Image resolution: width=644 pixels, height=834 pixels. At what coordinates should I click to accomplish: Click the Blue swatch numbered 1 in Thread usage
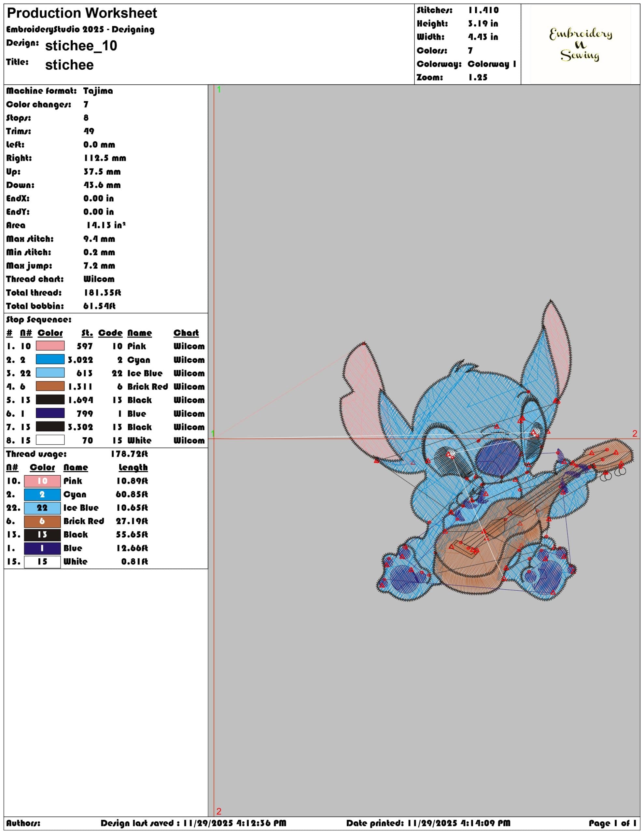[42, 548]
